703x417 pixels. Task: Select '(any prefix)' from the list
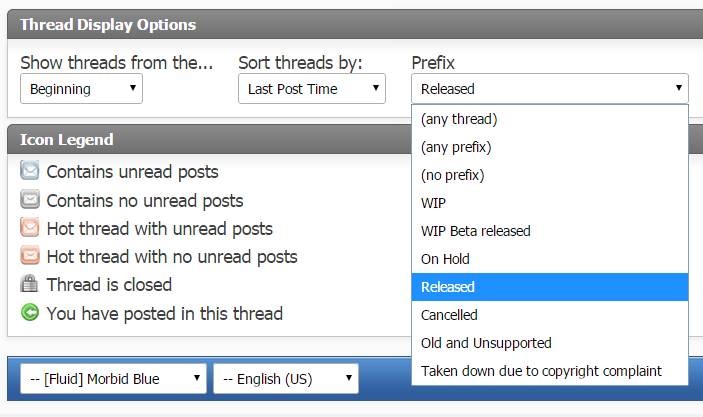[456, 147]
